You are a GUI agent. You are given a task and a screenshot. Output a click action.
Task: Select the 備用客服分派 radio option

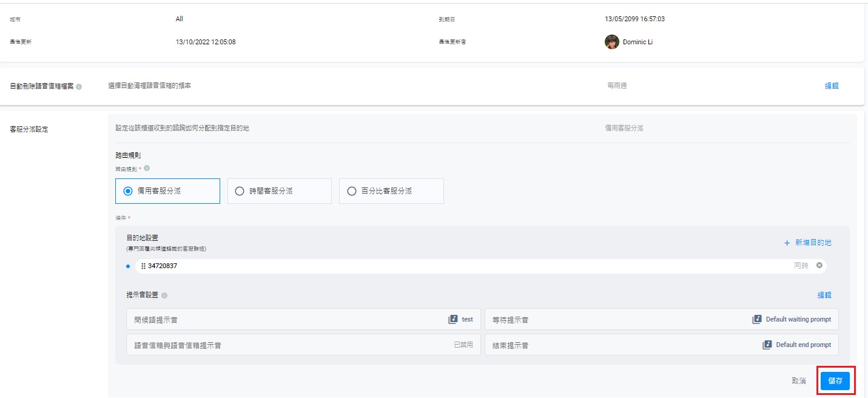click(x=167, y=191)
